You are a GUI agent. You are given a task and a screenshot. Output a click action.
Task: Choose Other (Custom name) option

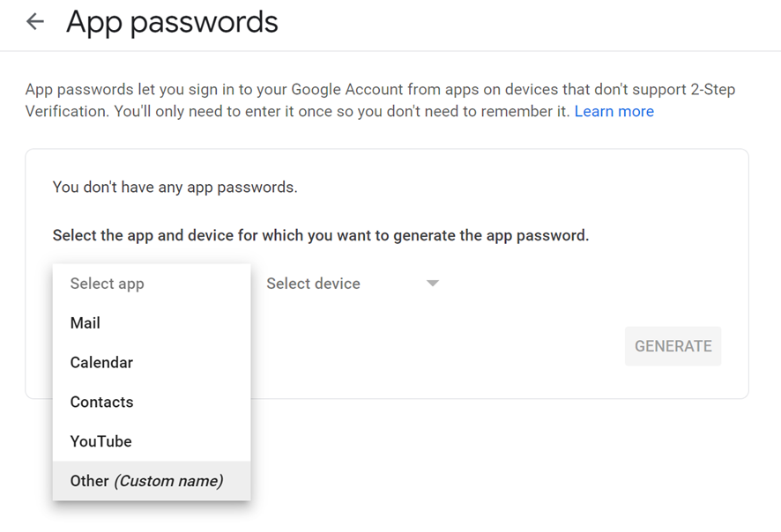(146, 481)
